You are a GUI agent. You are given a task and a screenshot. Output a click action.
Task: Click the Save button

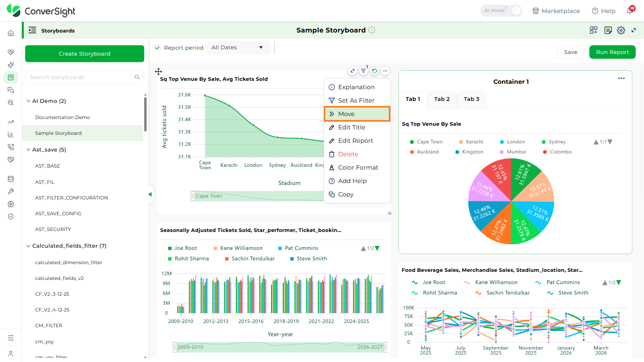pos(571,52)
